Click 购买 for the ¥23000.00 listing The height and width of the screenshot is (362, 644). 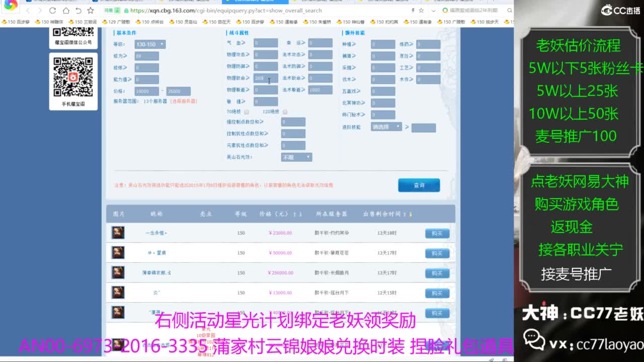437,233
